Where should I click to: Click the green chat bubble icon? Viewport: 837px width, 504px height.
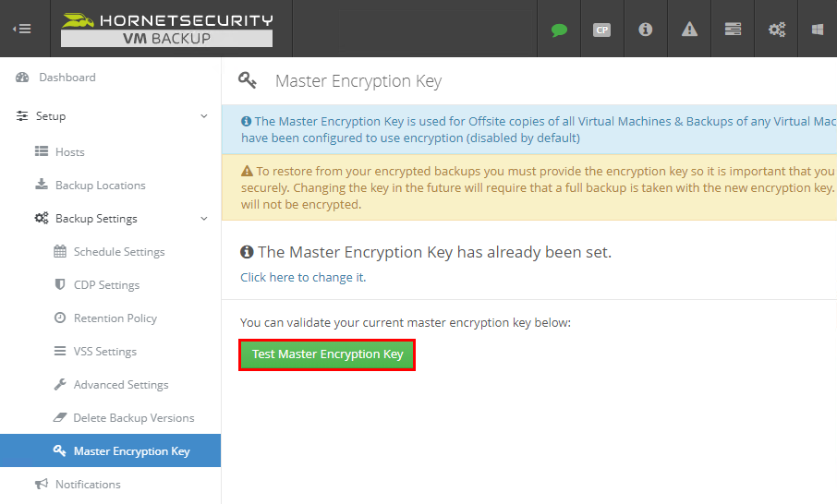[x=559, y=30]
